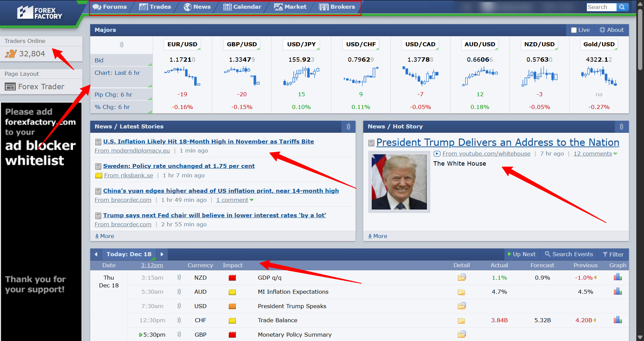This screenshot has height=341, width=644.
Task: Open graph icon for Trade Balance row
Action: 618,320
